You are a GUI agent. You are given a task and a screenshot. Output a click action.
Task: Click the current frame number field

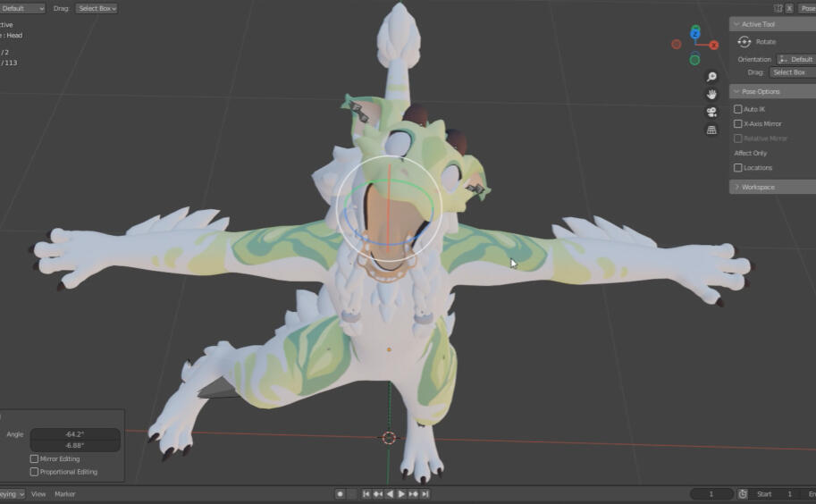(711, 494)
